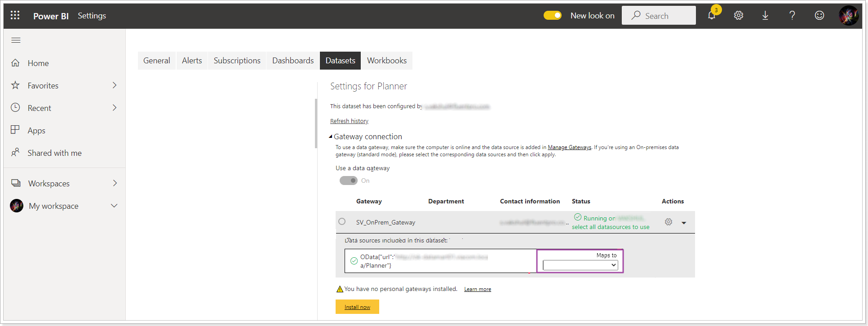Click the green running status check icon

pos(578,217)
